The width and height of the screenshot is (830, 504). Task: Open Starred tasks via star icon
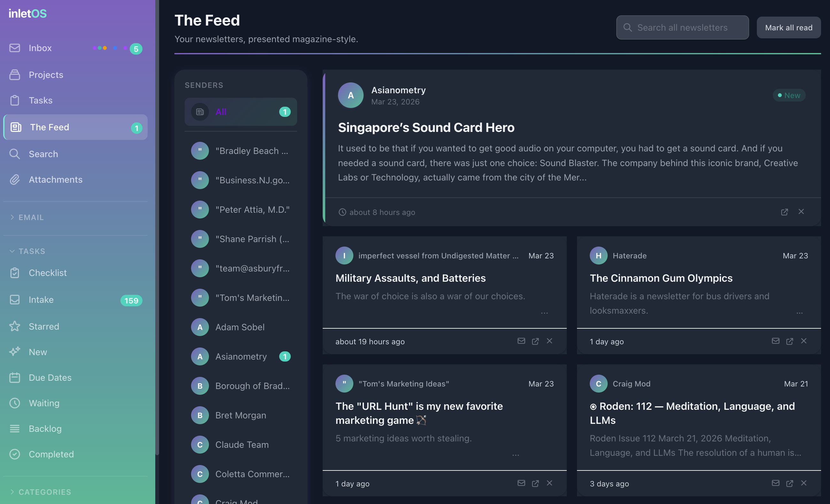15,326
